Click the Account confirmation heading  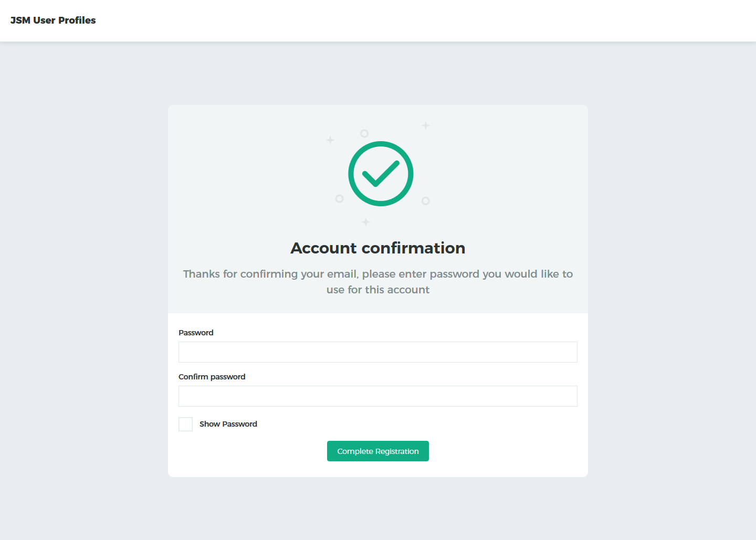click(378, 248)
